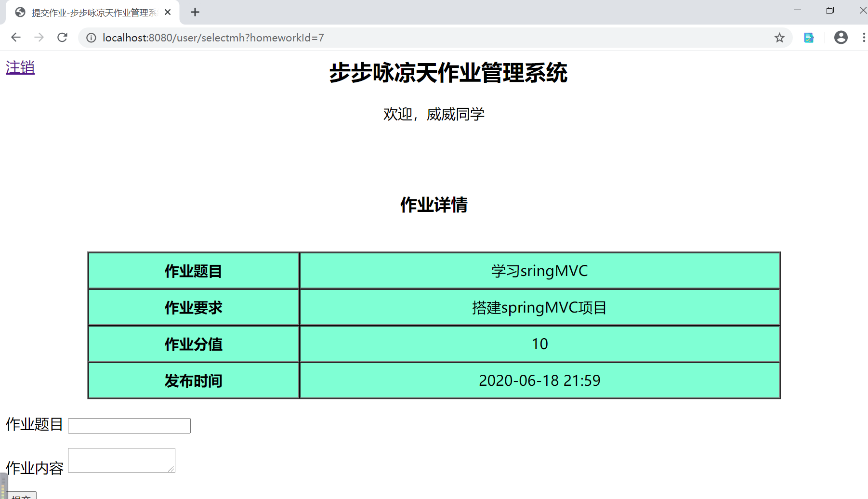Image resolution: width=868 pixels, height=499 pixels.
Task: Click the 作业内容 form label
Action: tap(35, 468)
